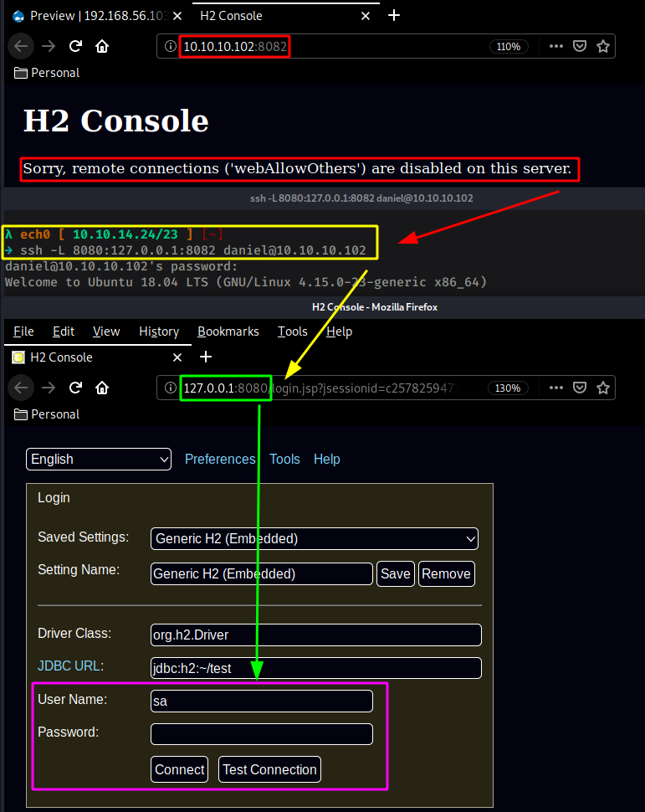Open page actions menu near 130% zoom
Viewport: 645px width, 812px height.
click(x=556, y=388)
